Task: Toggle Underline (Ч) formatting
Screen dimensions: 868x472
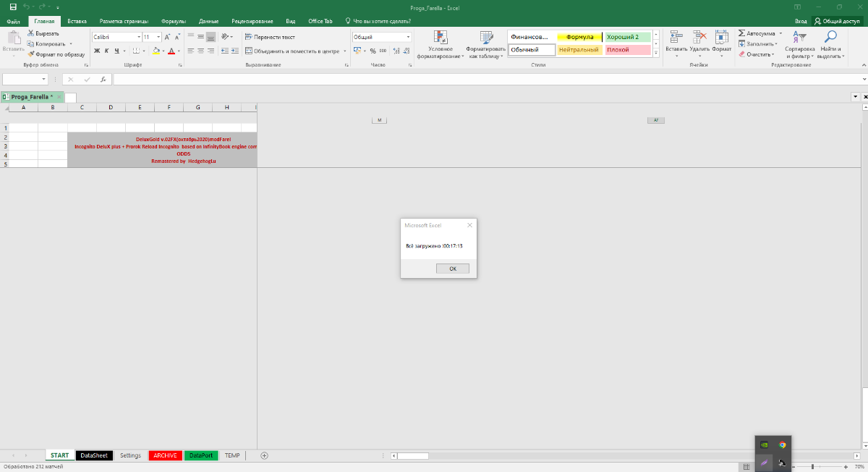Action: tap(116, 51)
